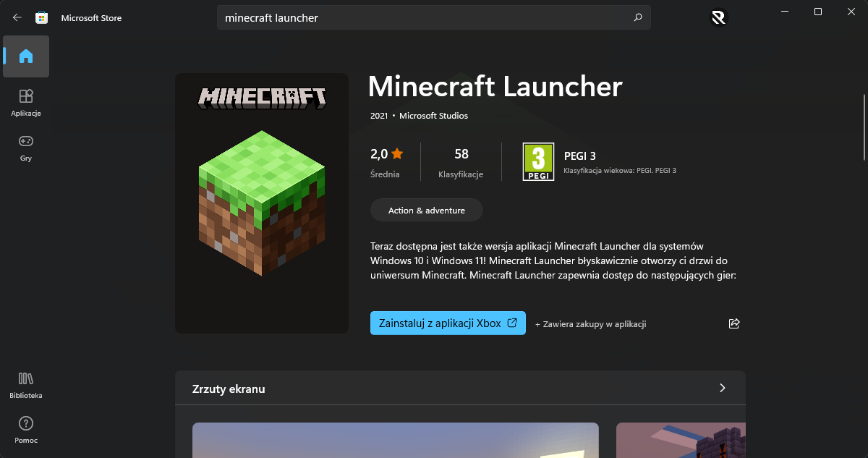Screen dimensions: 868x458
Task: Open the second screenshot thumbnail
Action: pyautogui.click(x=680, y=440)
